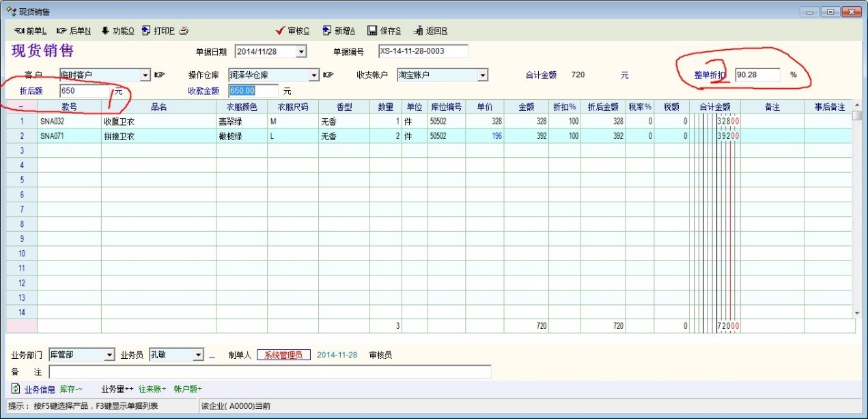Open the 业务部门 department dropdown
This screenshot has height=419, width=868.
point(109,355)
